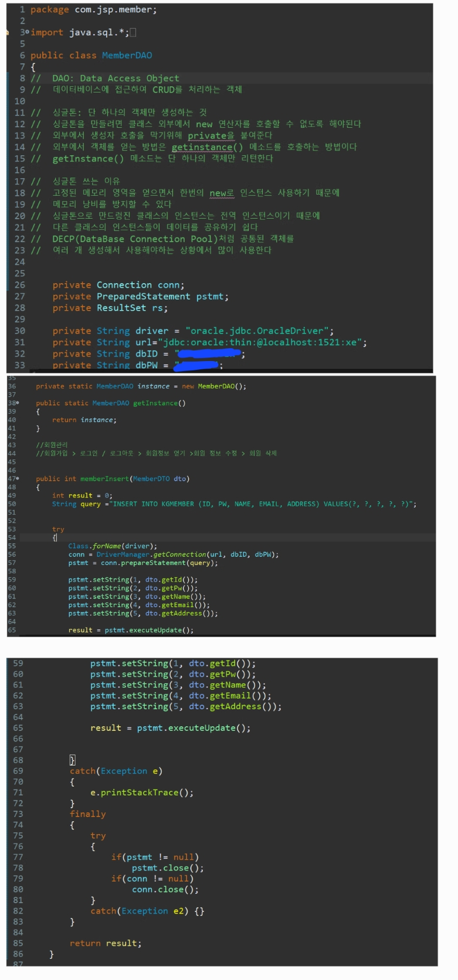Click the "finally" keyword
Image resolution: width=458 pixels, height=980 pixels.
[88, 814]
